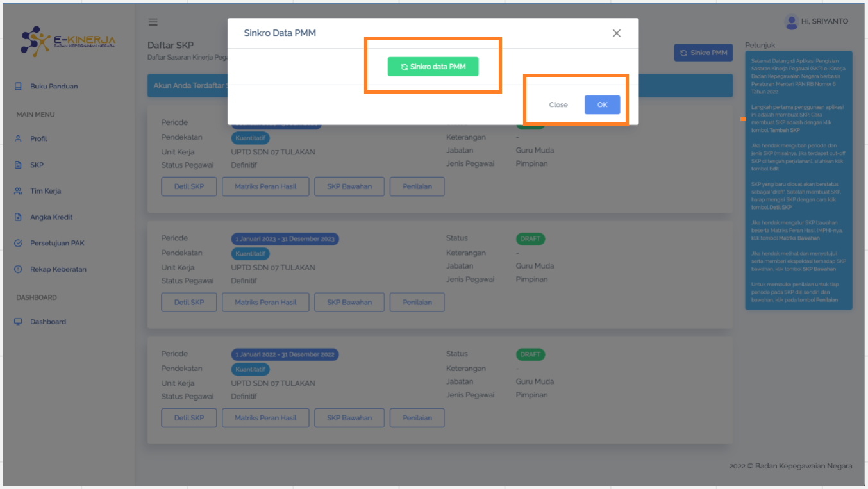Open Persetujuan PAK menu item
This screenshot has height=489, width=868.
(x=57, y=244)
